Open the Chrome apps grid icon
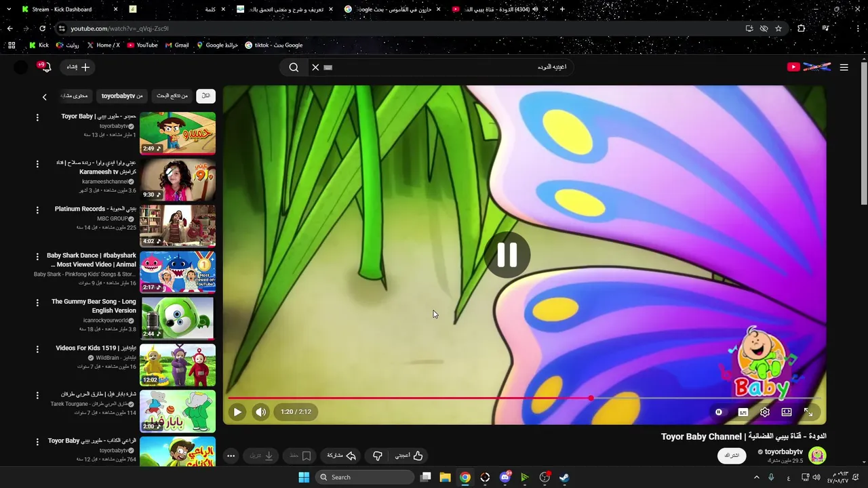The width and height of the screenshot is (868, 488). pos(12,45)
